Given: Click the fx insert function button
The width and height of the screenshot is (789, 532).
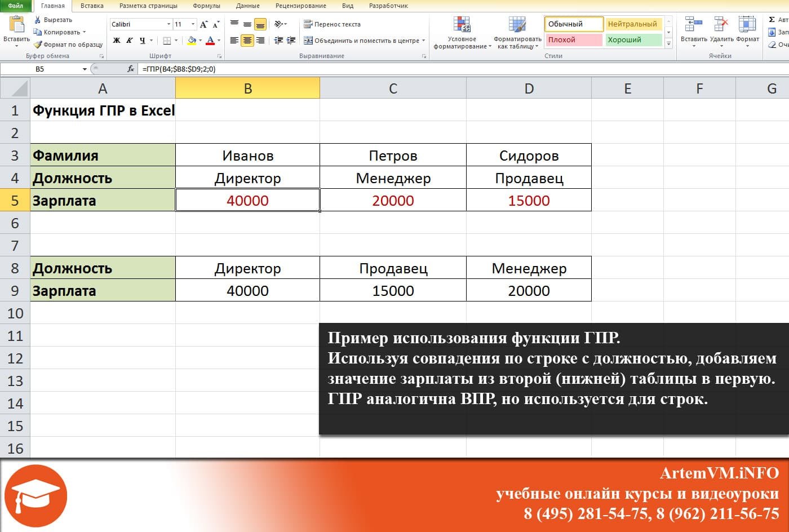Looking at the screenshot, I should 131,69.
